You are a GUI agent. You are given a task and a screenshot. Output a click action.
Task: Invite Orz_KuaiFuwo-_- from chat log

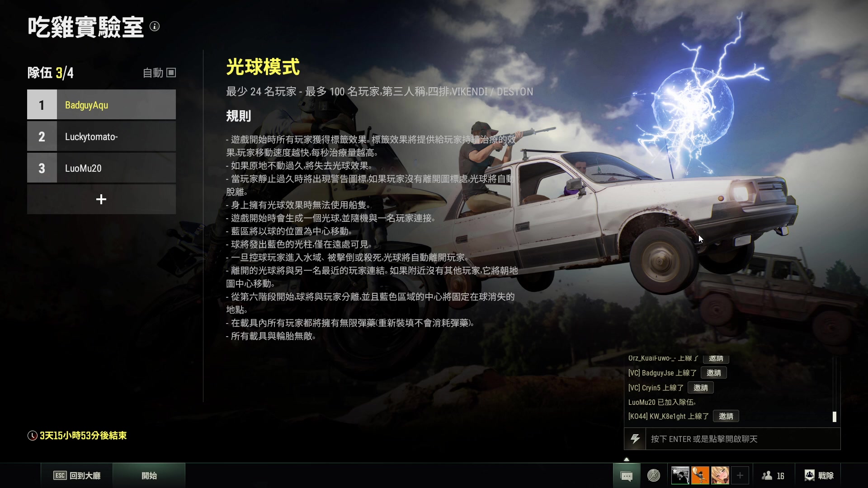[716, 359]
